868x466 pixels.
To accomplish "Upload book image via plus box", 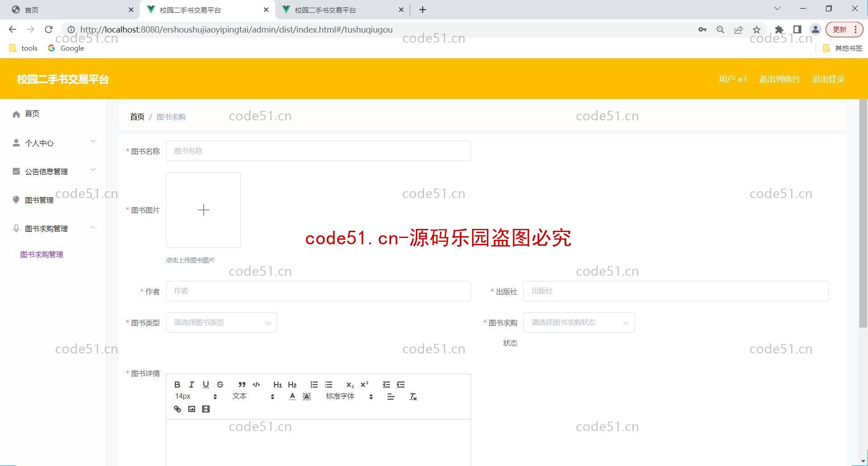I will [x=203, y=210].
